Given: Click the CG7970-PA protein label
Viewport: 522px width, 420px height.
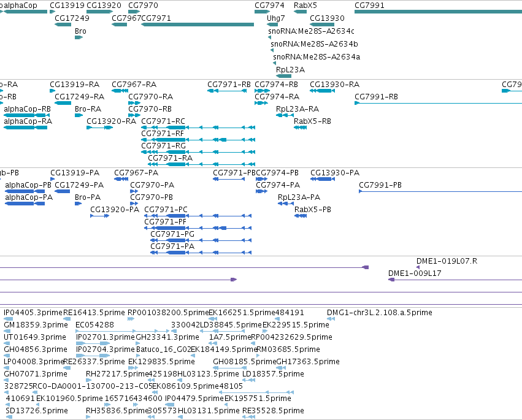Looking at the screenshot, I should pyautogui.click(x=152, y=185).
